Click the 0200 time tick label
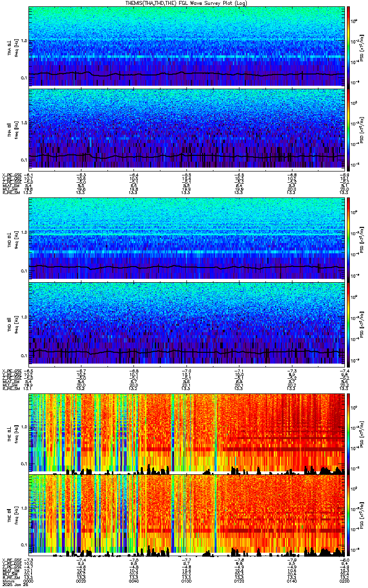368x588 pixels. point(344,581)
